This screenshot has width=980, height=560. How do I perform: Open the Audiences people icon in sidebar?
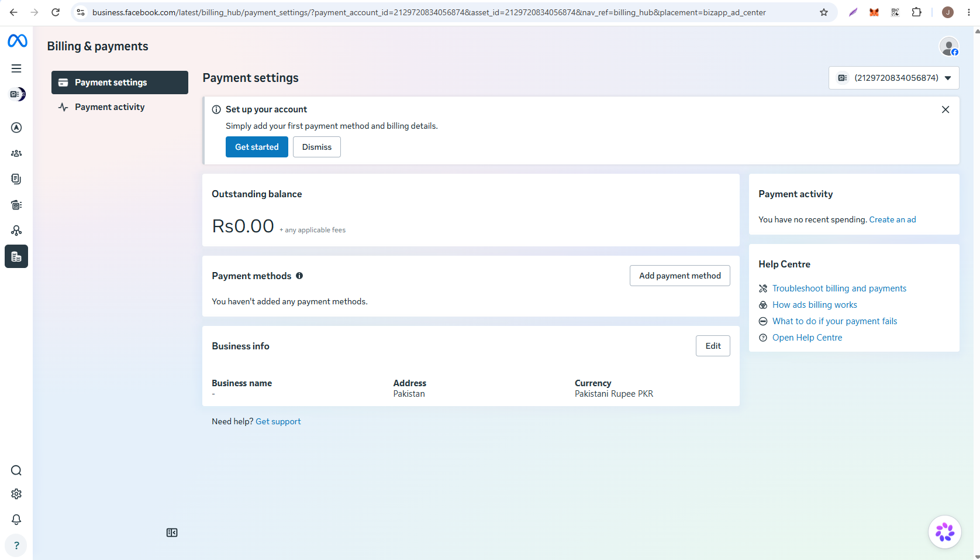tap(16, 153)
